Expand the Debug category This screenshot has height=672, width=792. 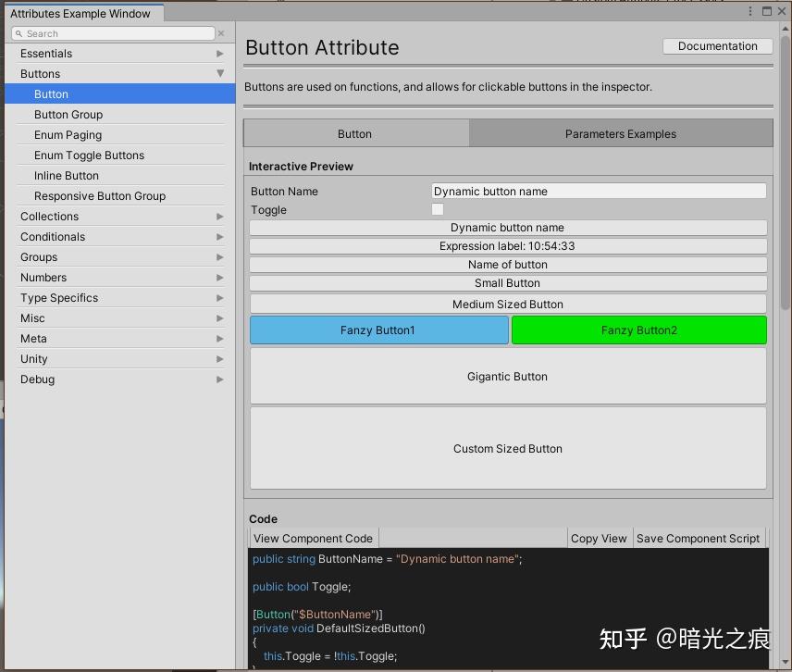coord(219,380)
